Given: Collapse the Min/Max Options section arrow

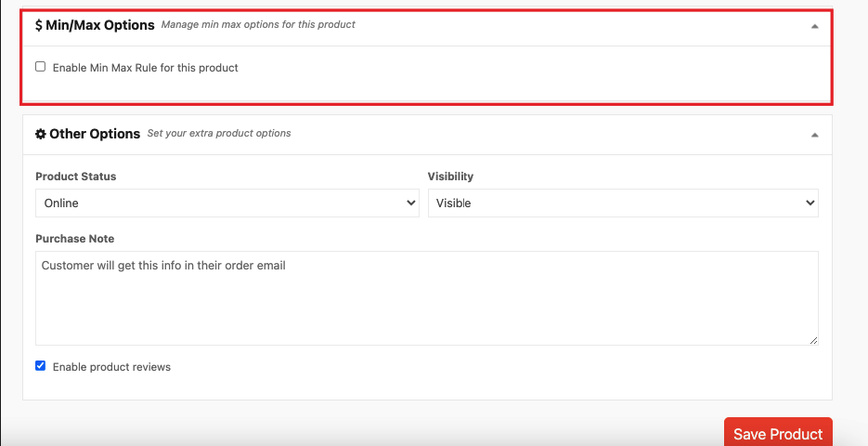Looking at the screenshot, I should (814, 26).
